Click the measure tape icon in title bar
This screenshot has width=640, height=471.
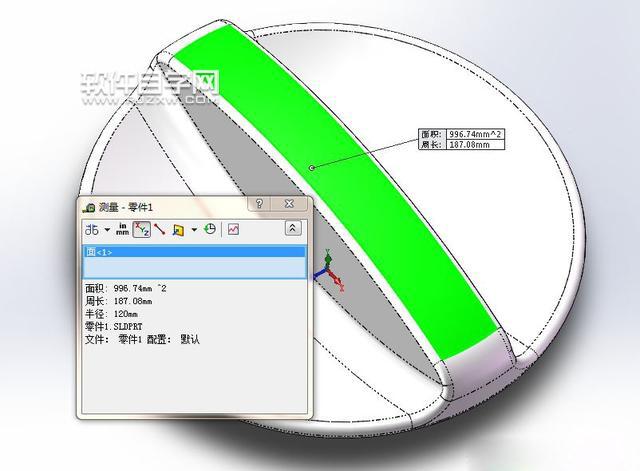pyautogui.click(x=89, y=207)
